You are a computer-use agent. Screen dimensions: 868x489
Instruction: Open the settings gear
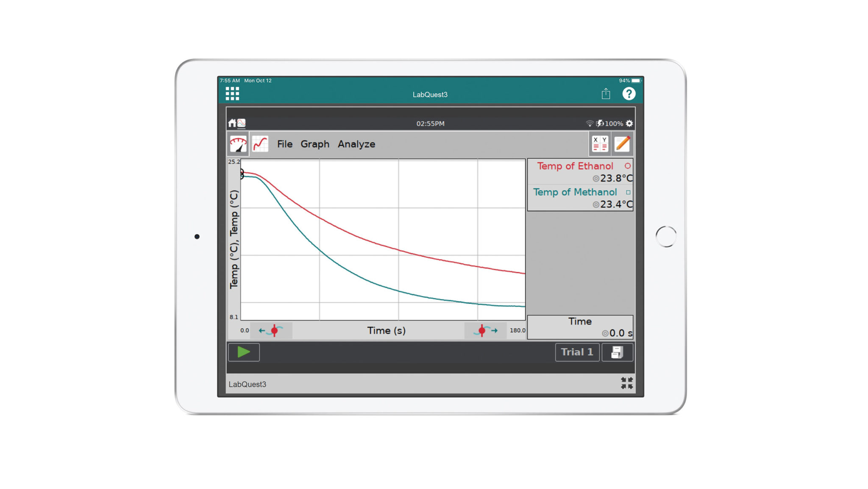629,123
